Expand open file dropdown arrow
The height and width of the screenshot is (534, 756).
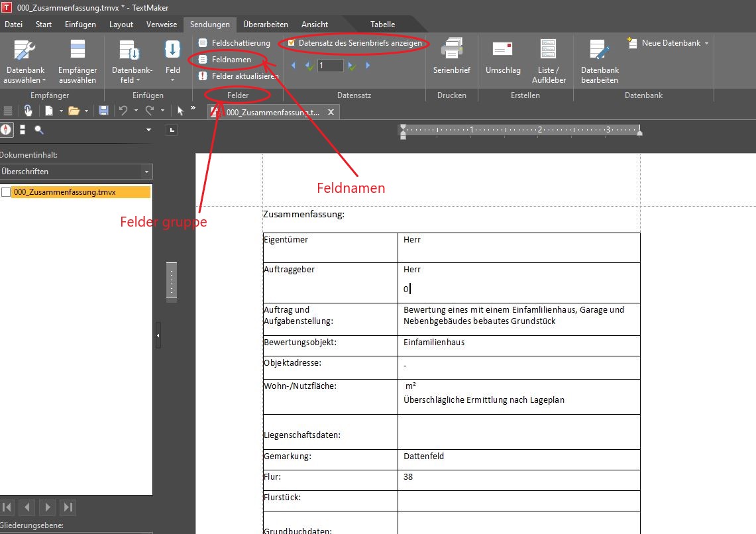pos(86,111)
